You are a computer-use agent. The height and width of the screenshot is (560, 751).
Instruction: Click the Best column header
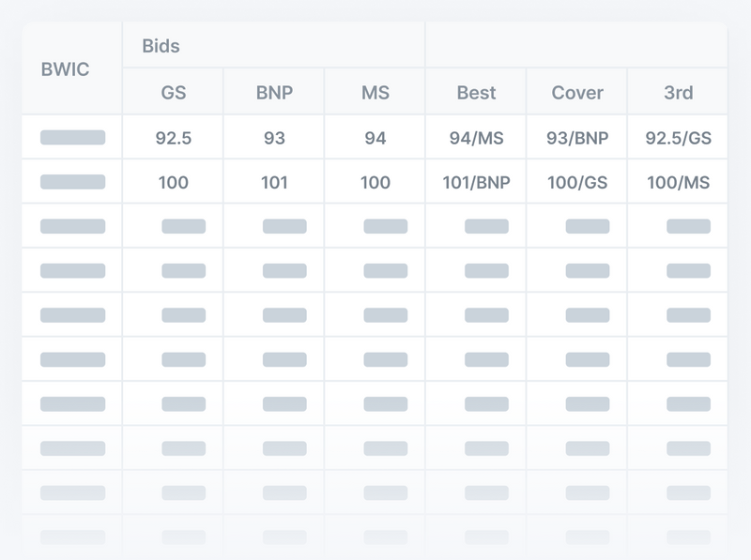pos(477,91)
